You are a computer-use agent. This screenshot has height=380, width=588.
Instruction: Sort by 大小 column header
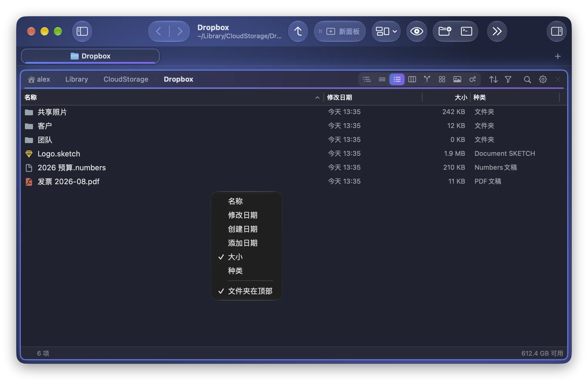(446, 97)
